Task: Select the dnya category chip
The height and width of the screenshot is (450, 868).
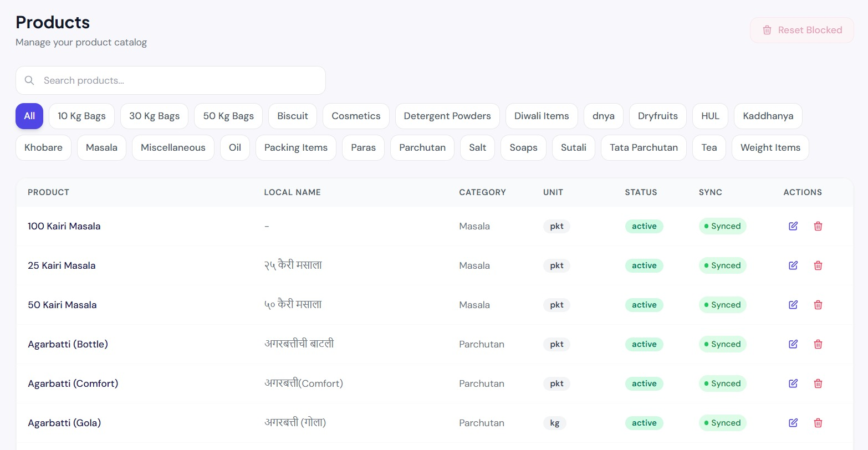Action: [x=603, y=116]
